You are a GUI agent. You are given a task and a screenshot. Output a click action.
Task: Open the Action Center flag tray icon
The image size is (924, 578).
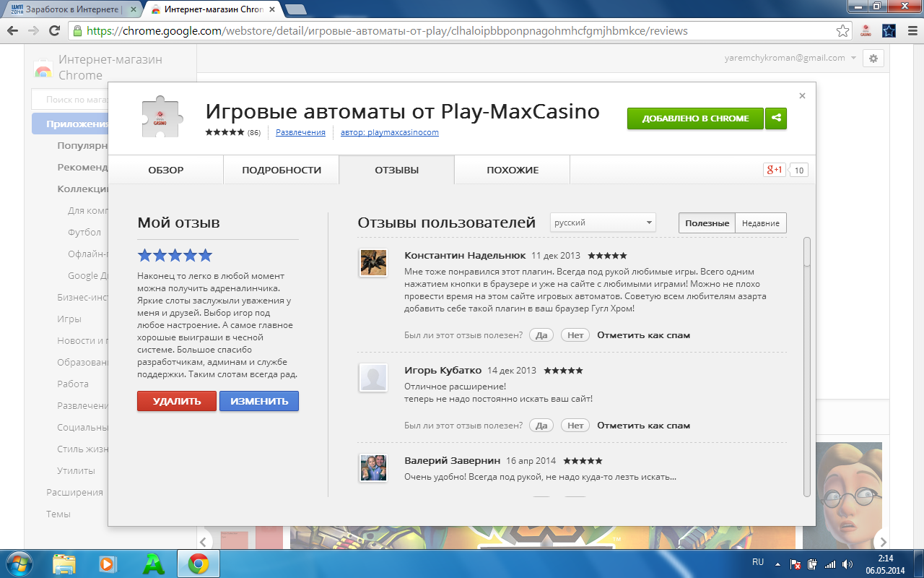[x=796, y=564]
